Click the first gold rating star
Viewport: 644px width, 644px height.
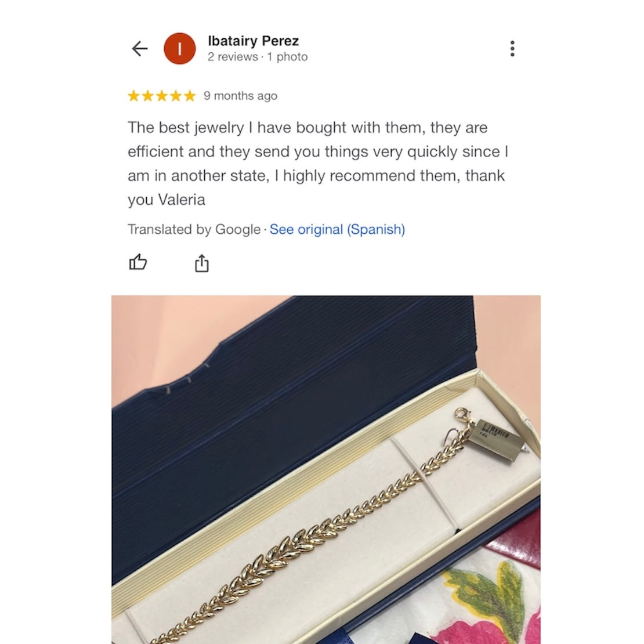click(x=134, y=96)
